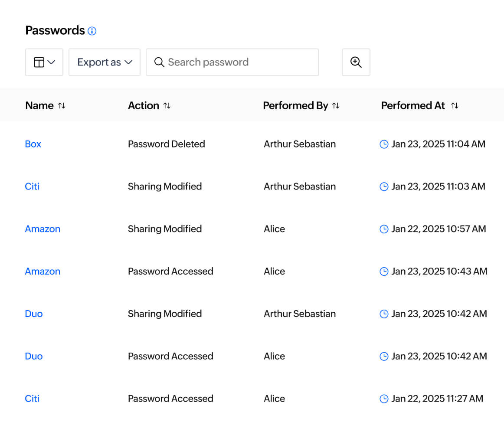Expand the Export as dropdown
Viewport: 504px width, 432px height.
(105, 62)
